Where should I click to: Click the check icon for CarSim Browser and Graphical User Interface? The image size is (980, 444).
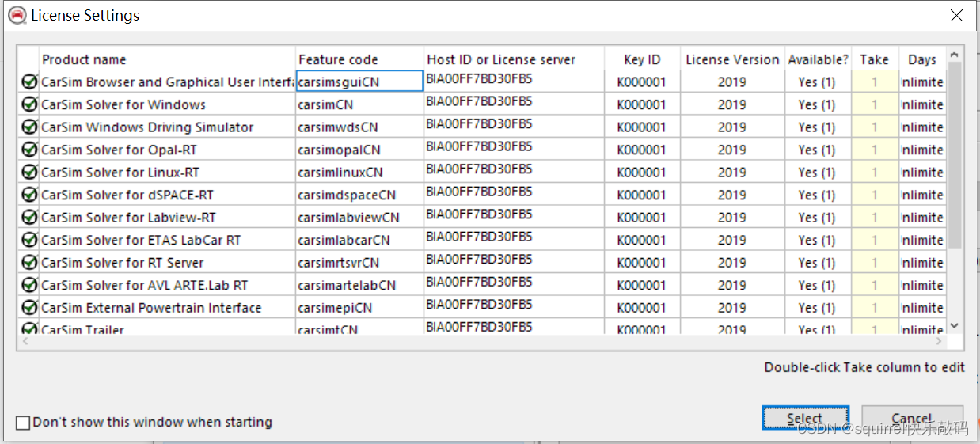[x=29, y=82]
